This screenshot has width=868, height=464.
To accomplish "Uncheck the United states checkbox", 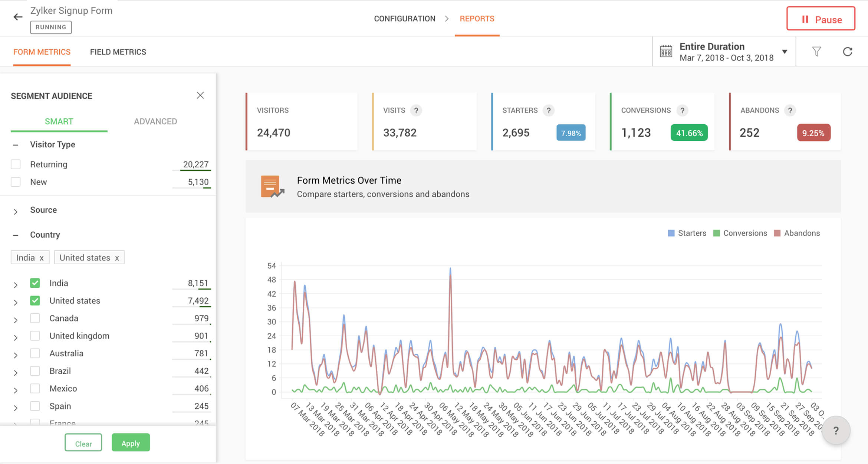I will pos(35,301).
